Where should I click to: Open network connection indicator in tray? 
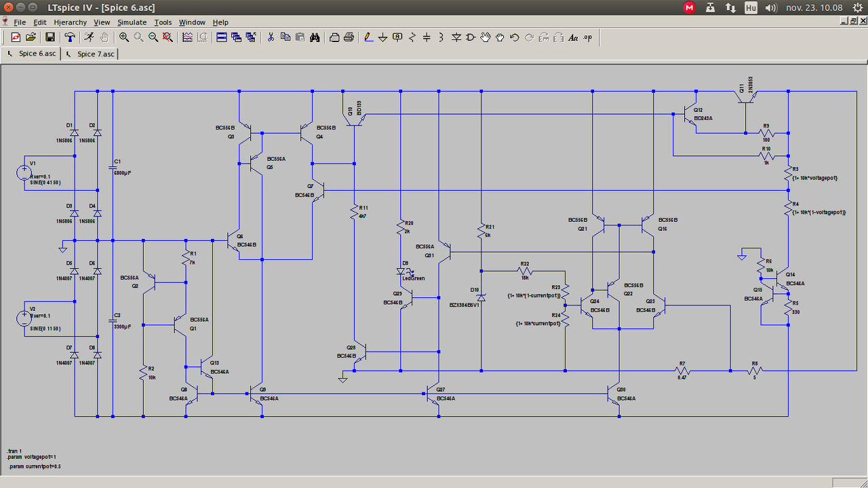coord(730,7)
